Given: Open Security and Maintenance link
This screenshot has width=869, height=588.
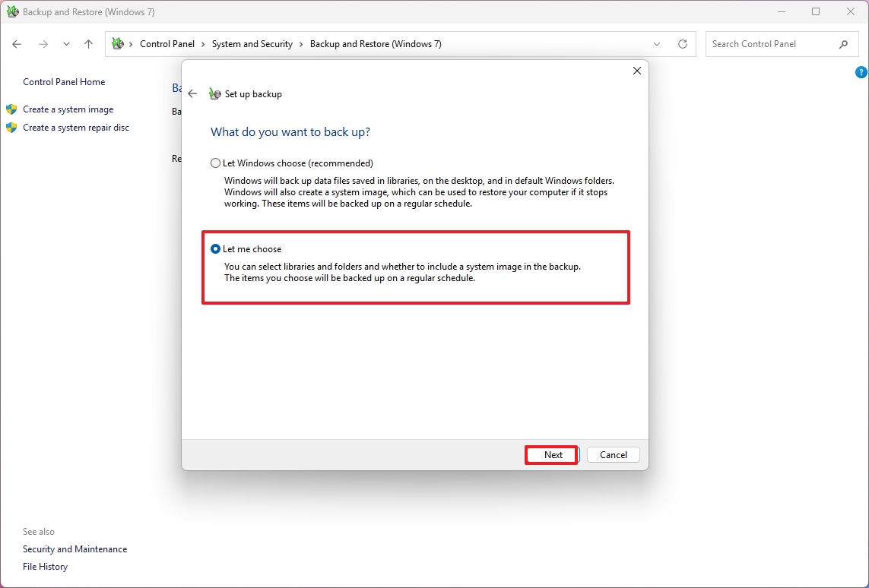Looking at the screenshot, I should tap(75, 549).
